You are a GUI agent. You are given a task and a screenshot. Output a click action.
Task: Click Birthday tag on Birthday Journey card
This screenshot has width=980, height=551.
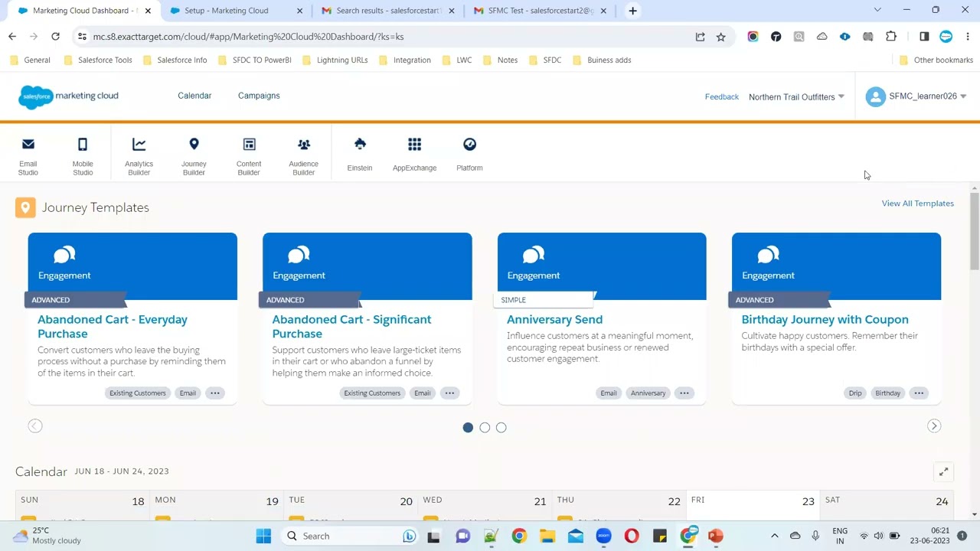click(887, 393)
